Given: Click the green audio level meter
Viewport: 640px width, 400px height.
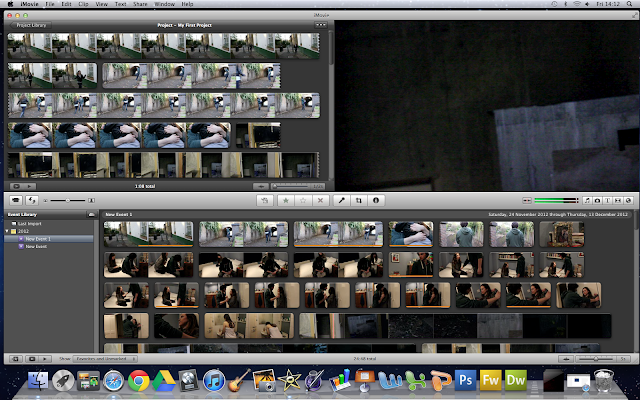Looking at the screenshot, I should [x=556, y=200].
